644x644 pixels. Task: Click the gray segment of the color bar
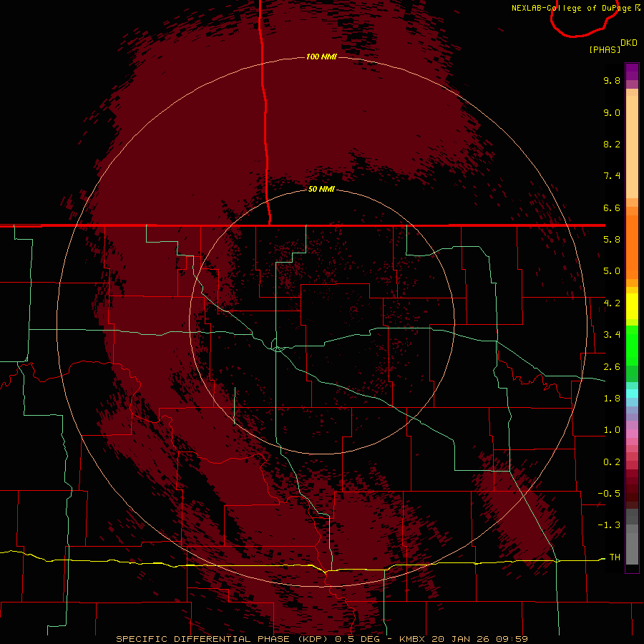[x=632, y=537]
